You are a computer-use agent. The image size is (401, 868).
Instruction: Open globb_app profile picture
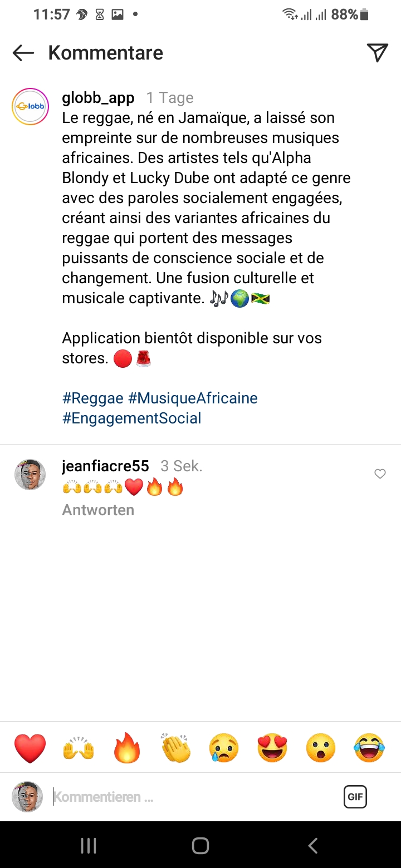coord(30,107)
